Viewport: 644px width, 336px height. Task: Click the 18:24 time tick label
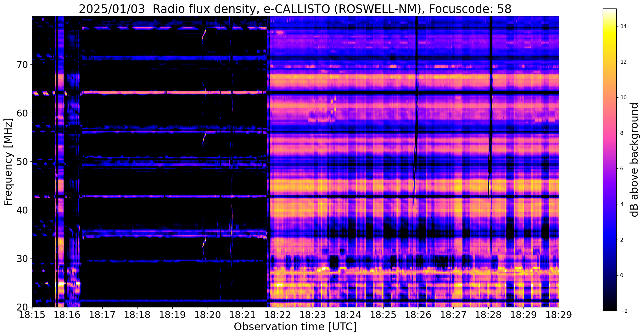point(348,315)
